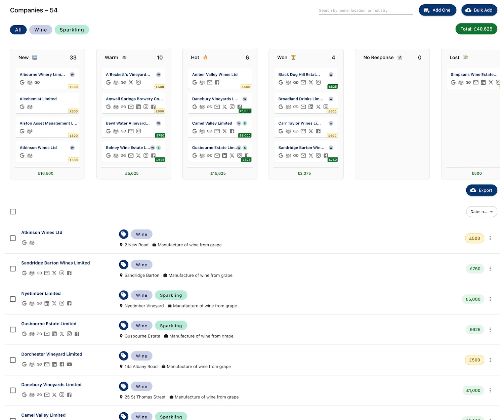This screenshot has width=504, height=420.
Task: Click the Sparkling tag in Gusbourne Estate list row
Action: click(x=171, y=326)
